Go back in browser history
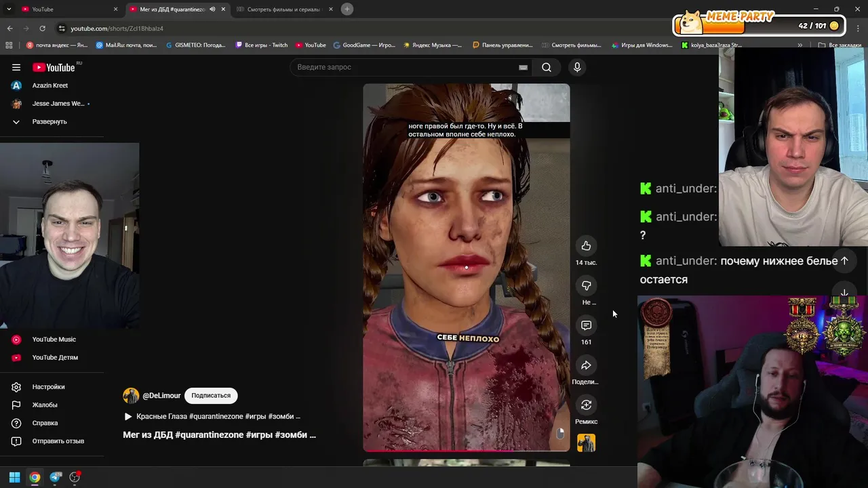The width and height of the screenshot is (868, 488). coord(9,28)
